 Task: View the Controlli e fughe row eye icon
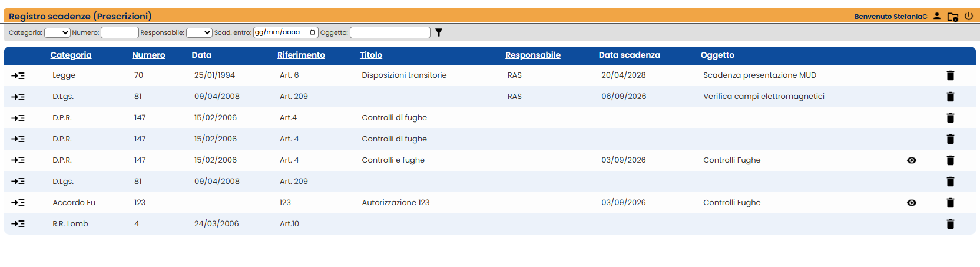pos(912,160)
